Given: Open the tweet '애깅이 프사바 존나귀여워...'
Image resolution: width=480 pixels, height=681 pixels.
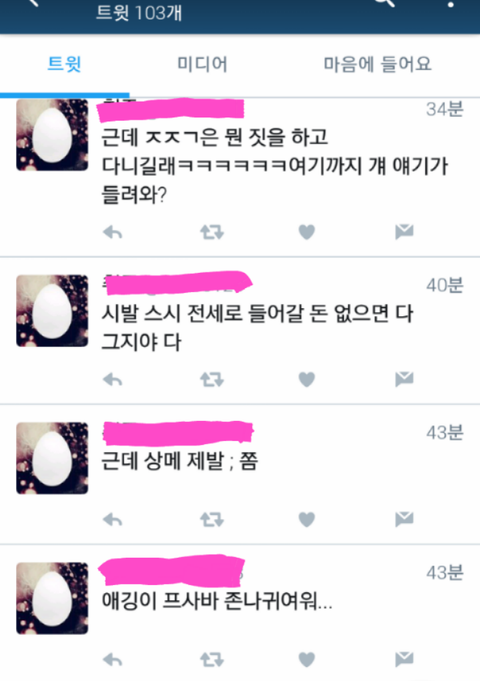Looking at the screenshot, I should [217, 602].
